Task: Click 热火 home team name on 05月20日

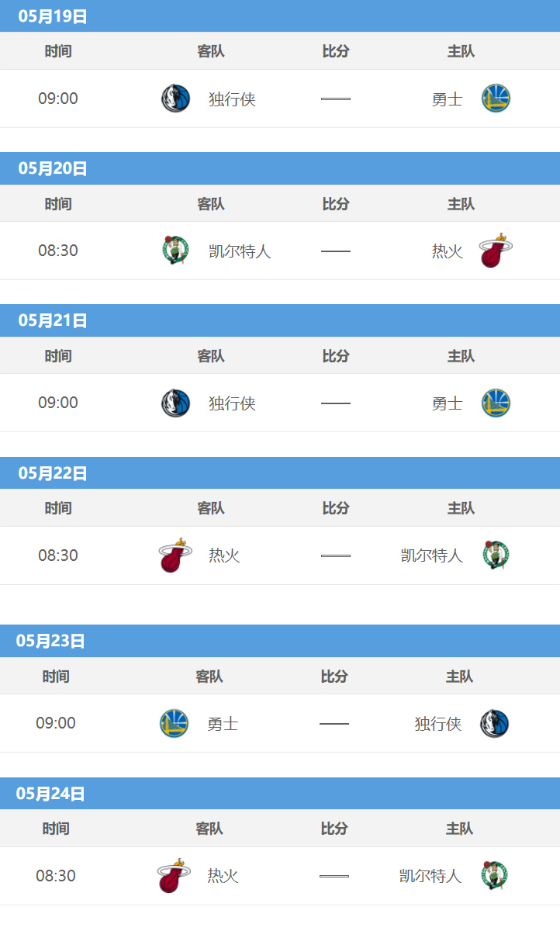Action: pos(448,251)
